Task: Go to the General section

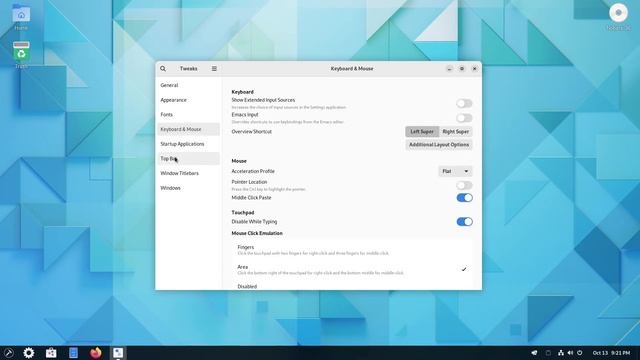Action: pyautogui.click(x=189, y=85)
